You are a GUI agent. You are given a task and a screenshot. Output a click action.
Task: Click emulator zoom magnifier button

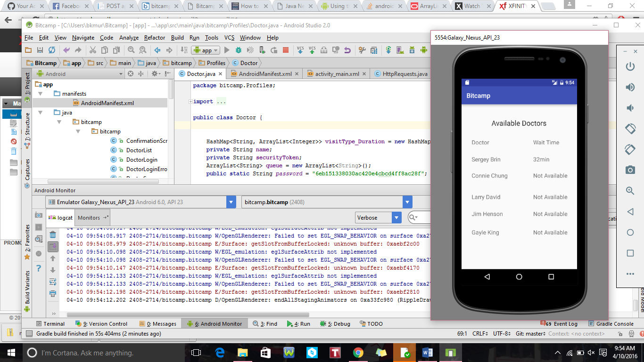630,190
